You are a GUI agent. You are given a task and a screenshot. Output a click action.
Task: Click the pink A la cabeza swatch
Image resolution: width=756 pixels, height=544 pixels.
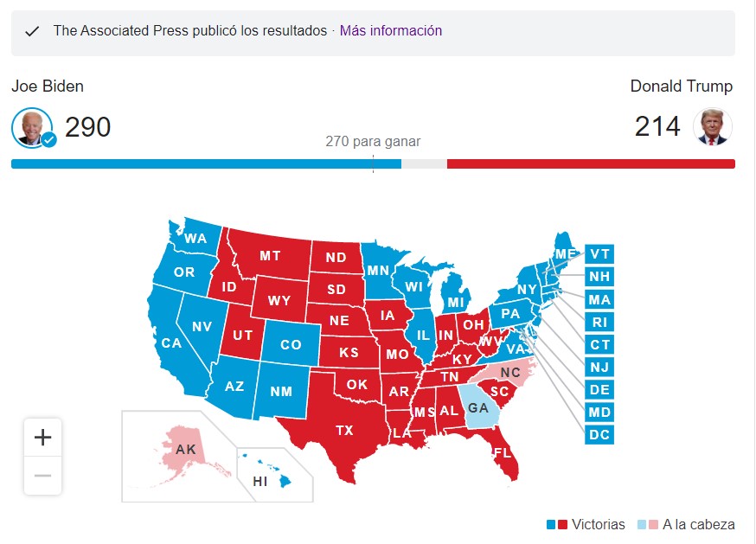653,525
